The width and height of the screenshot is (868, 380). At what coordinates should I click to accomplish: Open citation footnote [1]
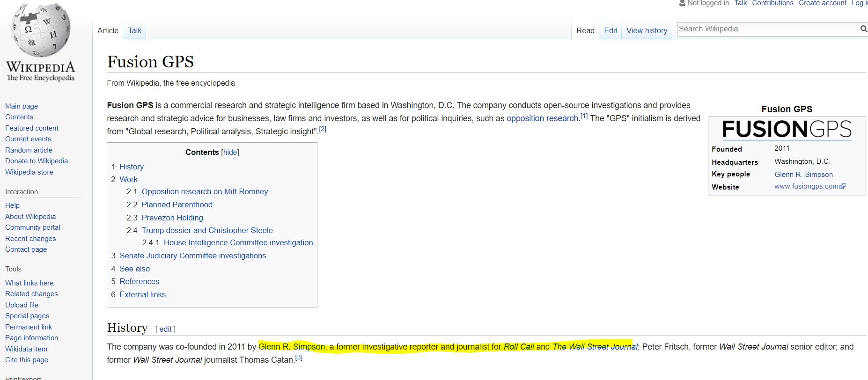[584, 116]
